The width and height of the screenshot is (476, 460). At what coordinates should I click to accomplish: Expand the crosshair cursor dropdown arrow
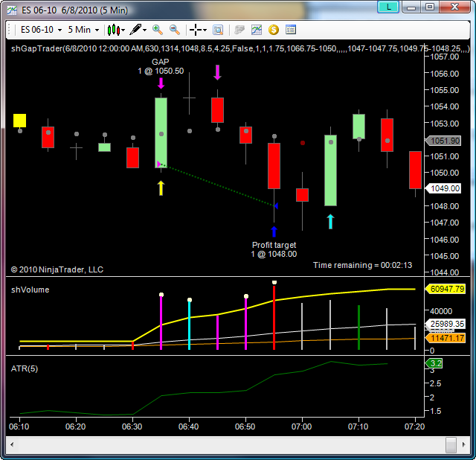205,30
